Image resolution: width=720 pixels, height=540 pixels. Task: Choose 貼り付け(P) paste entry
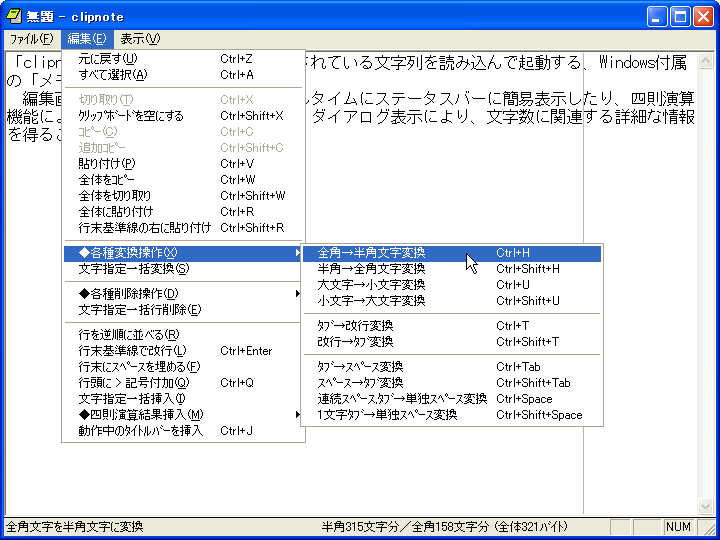[183, 163]
